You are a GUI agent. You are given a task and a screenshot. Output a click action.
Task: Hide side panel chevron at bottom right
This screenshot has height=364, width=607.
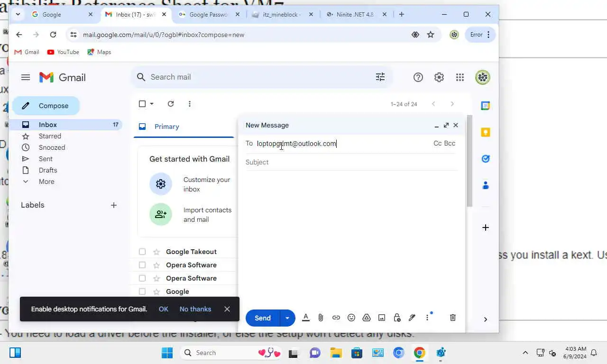[485, 319]
